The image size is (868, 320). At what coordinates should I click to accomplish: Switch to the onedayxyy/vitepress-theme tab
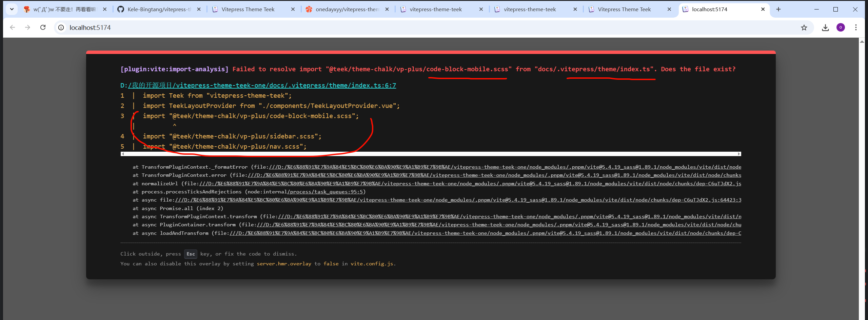pyautogui.click(x=347, y=10)
